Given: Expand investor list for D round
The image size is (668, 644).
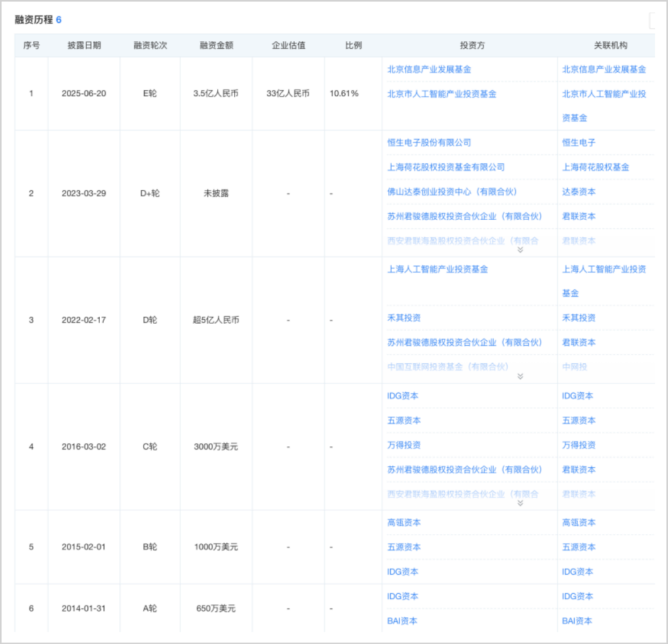Looking at the screenshot, I should click(x=520, y=376).
